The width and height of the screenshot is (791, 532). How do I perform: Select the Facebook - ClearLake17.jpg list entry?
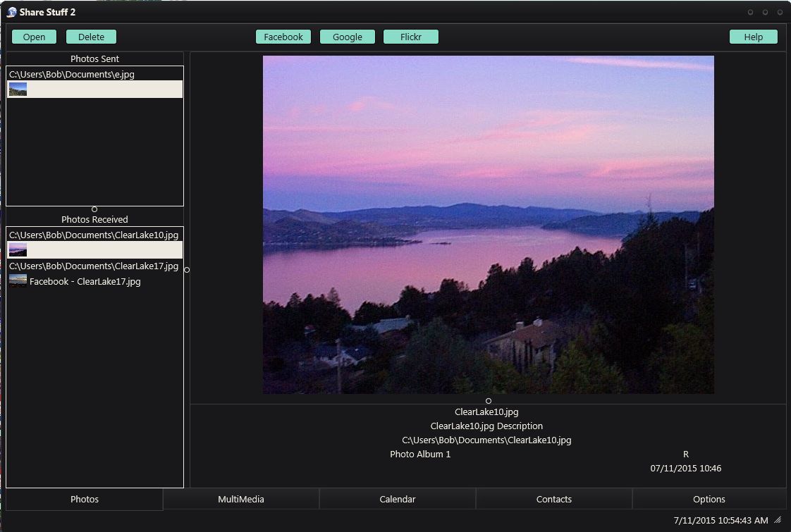(85, 281)
